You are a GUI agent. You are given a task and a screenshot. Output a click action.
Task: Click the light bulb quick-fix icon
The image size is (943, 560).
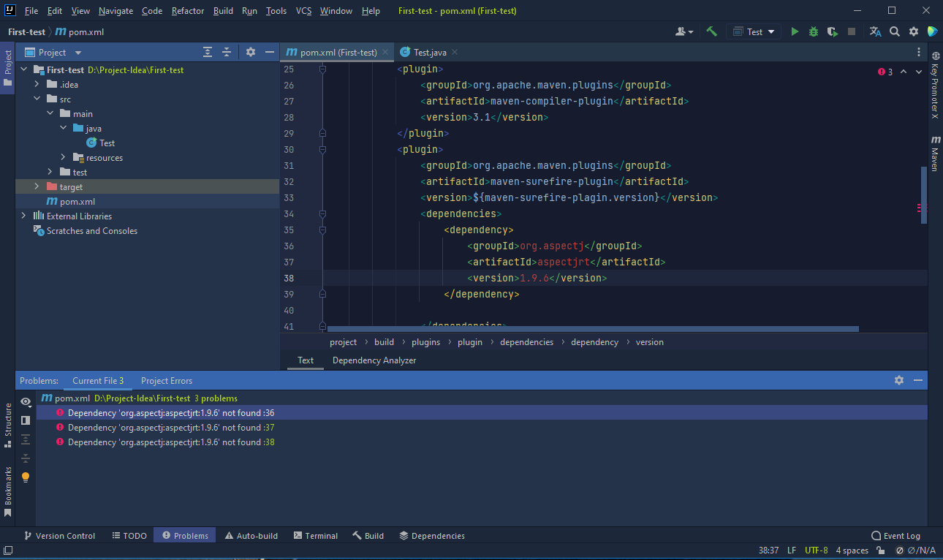(x=26, y=477)
